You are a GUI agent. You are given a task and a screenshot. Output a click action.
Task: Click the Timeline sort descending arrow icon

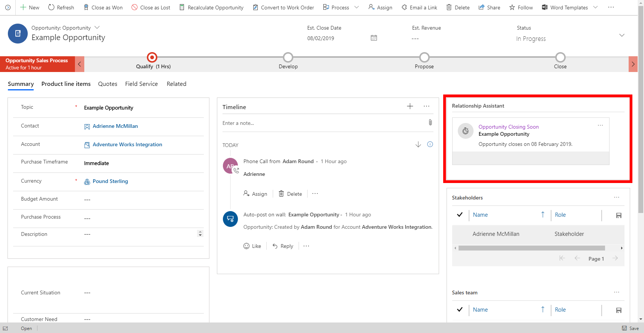418,145
